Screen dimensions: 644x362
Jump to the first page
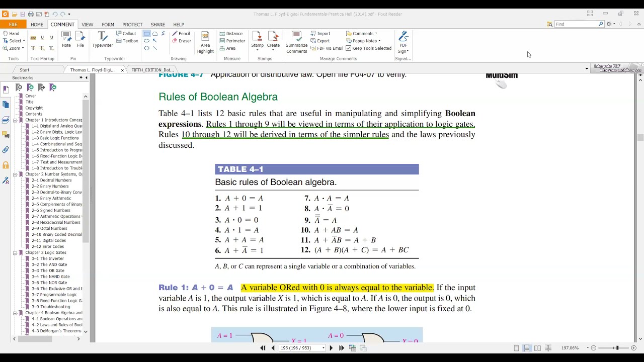[263, 348]
